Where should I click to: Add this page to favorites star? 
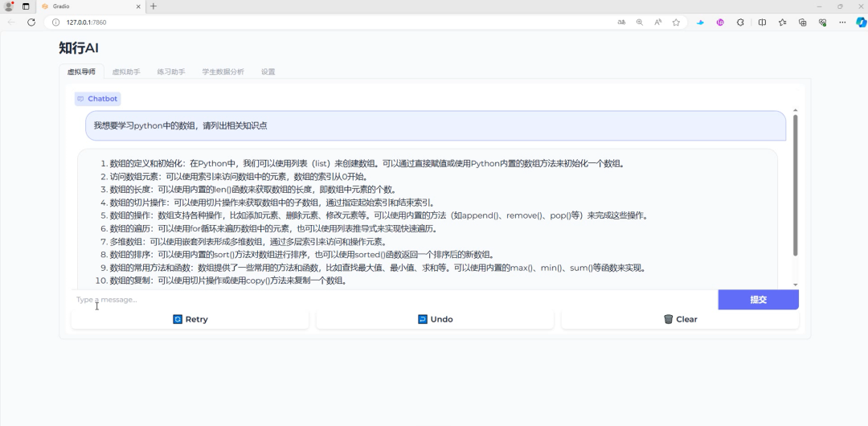point(676,23)
